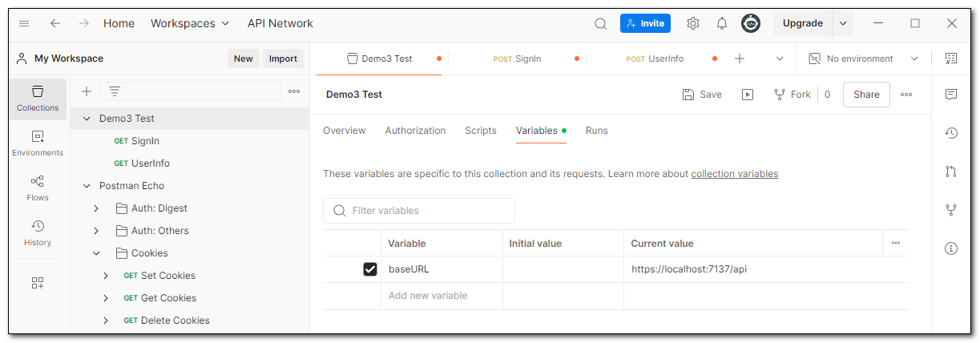Image resolution: width=980 pixels, height=343 pixels.
Task: Switch to the Overview tab
Action: point(345,131)
